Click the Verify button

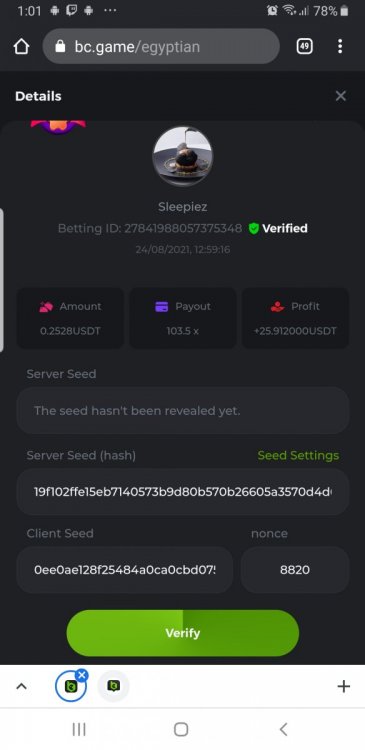(x=183, y=633)
